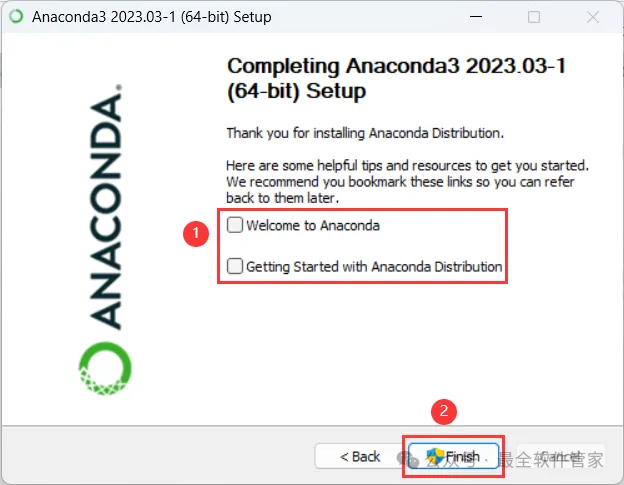Click the UAC shield icon on Finish

[435, 456]
